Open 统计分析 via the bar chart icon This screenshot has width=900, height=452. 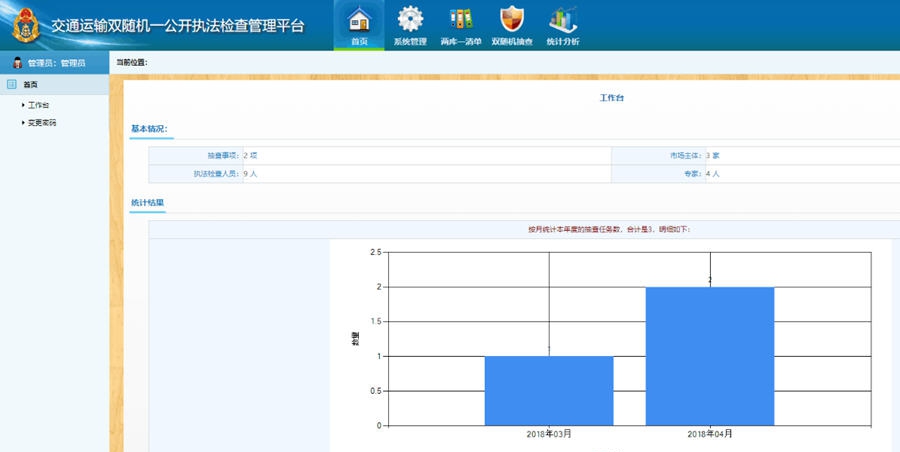click(x=562, y=19)
